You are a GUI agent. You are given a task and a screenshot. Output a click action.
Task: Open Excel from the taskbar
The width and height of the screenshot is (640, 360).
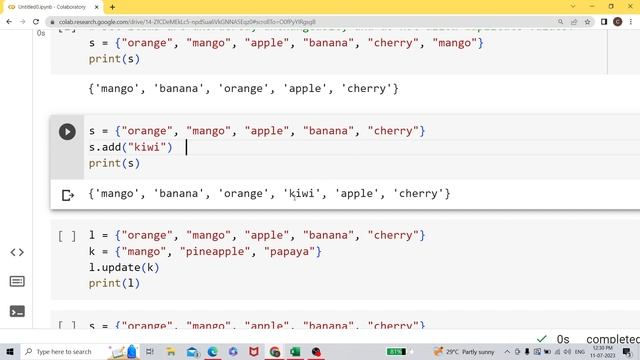pyautogui.click(x=295, y=351)
